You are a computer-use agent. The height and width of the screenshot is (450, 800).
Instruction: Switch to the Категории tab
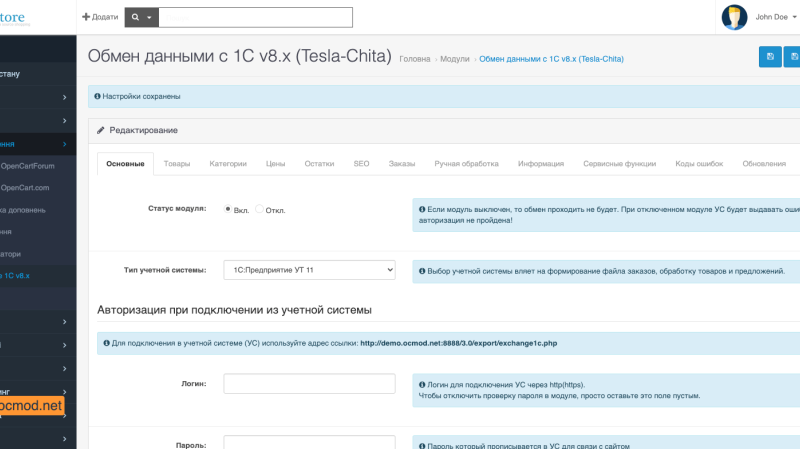click(228, 164)
